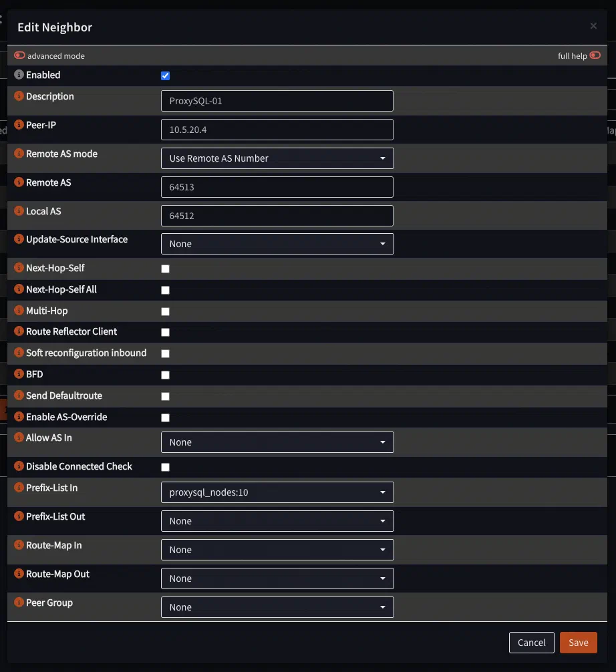Show help for Multi-Hop
The image size is (616, 672).
(19, 311)
